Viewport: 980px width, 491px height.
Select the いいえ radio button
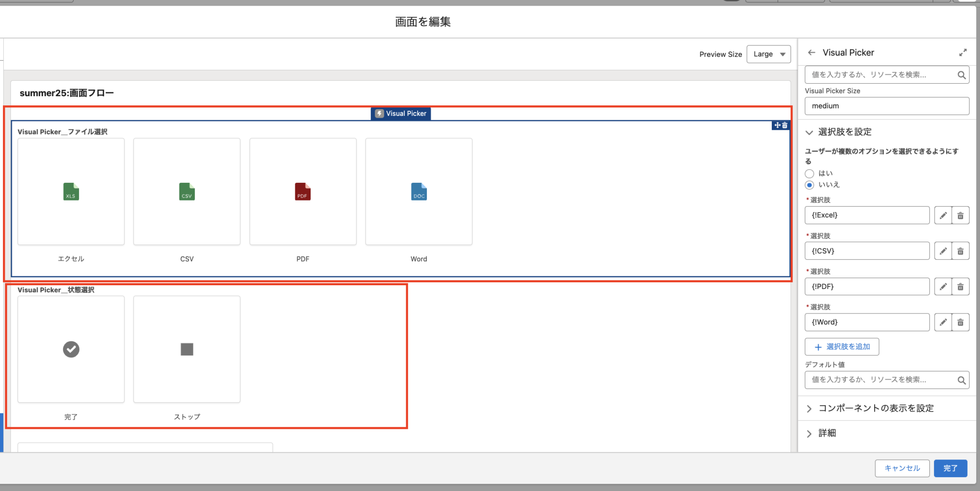pyautogui.click(x=810, y=185)
